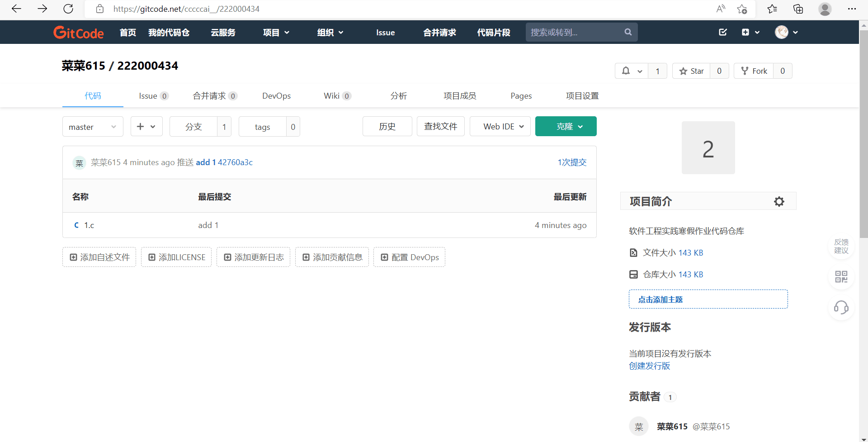
Task: Expand the master branch selector
Action: point(93,127)
